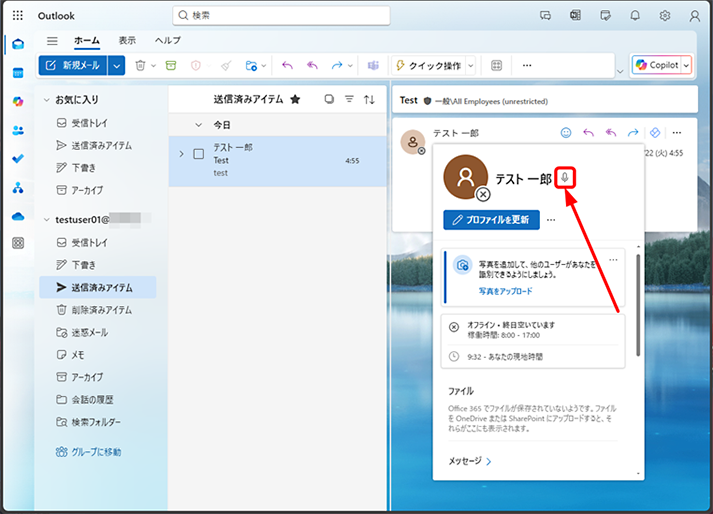Open notifications bell icon

635,16
